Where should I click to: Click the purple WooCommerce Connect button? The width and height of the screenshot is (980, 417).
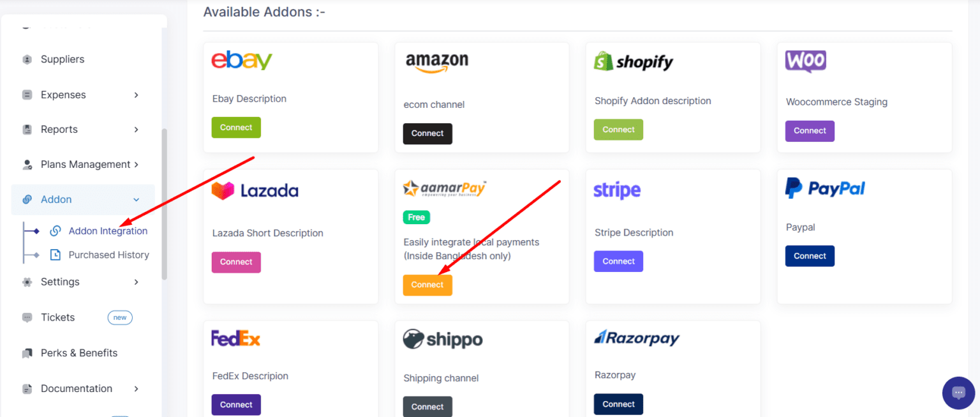810,131
